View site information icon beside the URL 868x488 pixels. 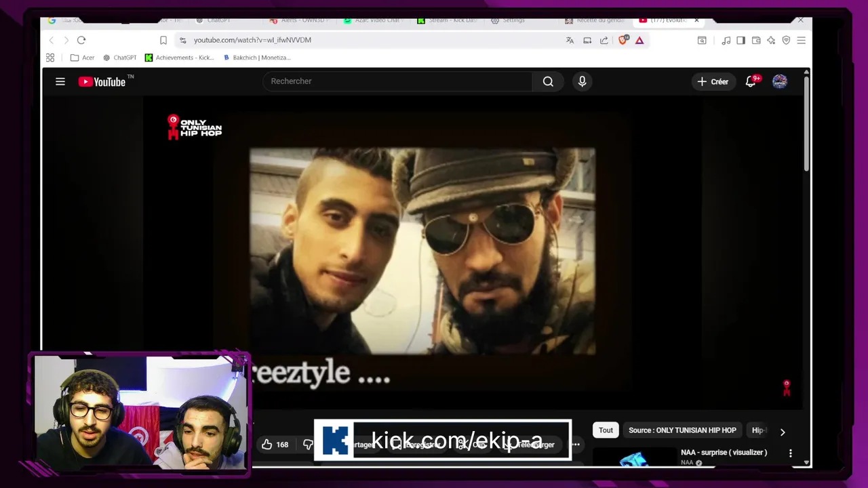[x=183, y=40]
